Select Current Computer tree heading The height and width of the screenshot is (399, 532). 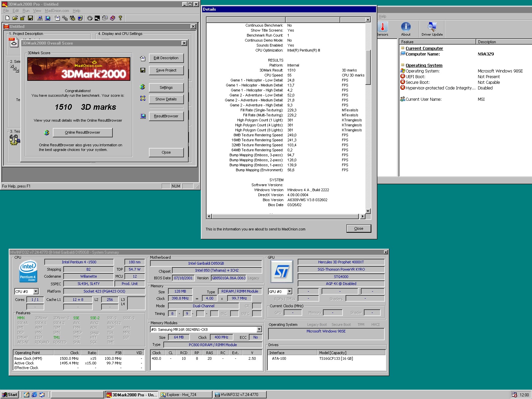click(x=424, y=48)
